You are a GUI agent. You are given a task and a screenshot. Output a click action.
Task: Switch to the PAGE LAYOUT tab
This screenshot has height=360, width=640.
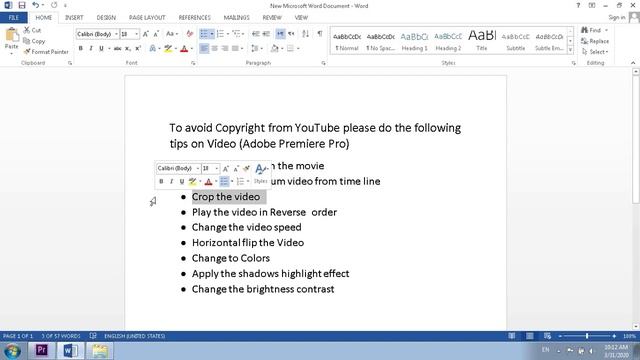point(147,18)
